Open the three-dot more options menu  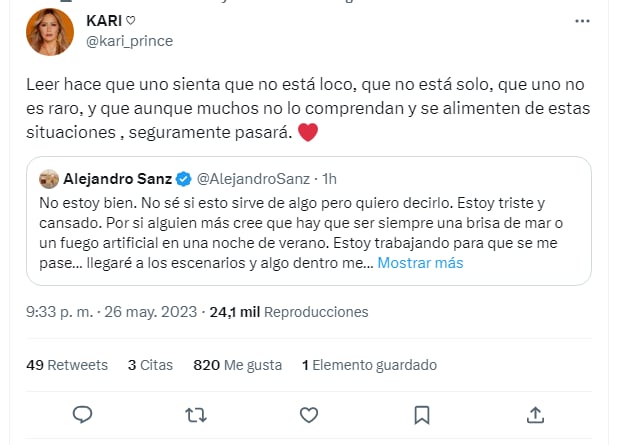582,22
